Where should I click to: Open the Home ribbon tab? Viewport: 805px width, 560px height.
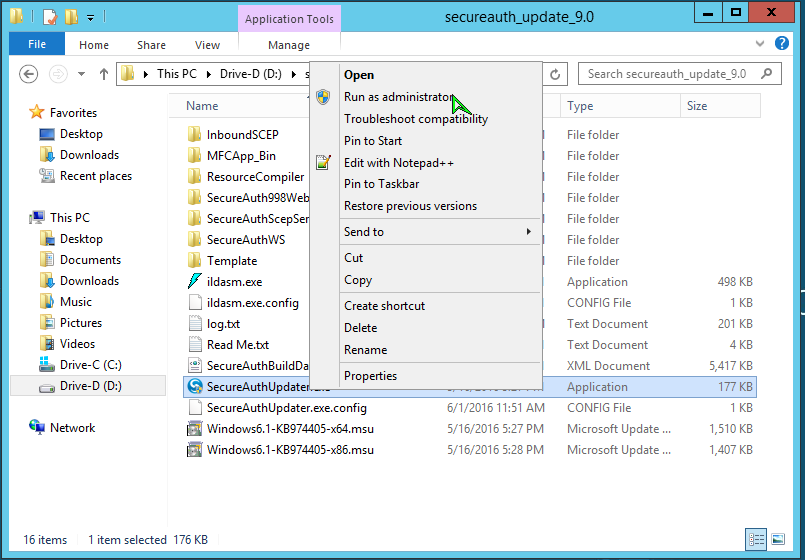coord(94,45)
